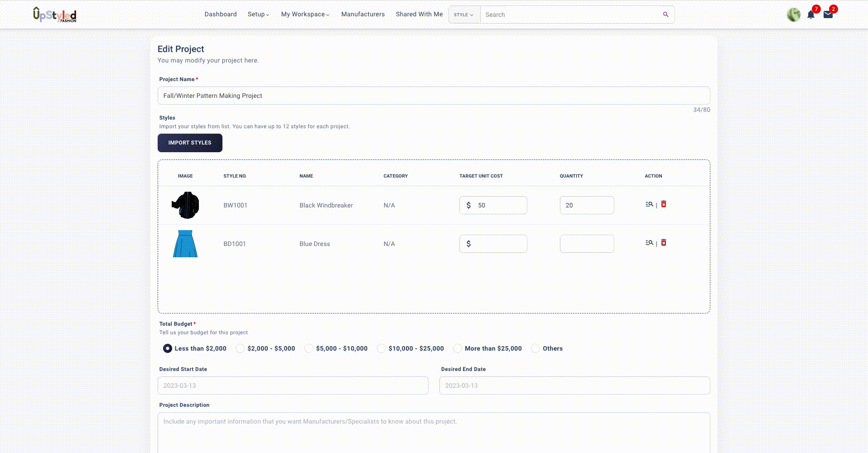
Task: Delete the Blue Dress style row
Action: (664, 243)
